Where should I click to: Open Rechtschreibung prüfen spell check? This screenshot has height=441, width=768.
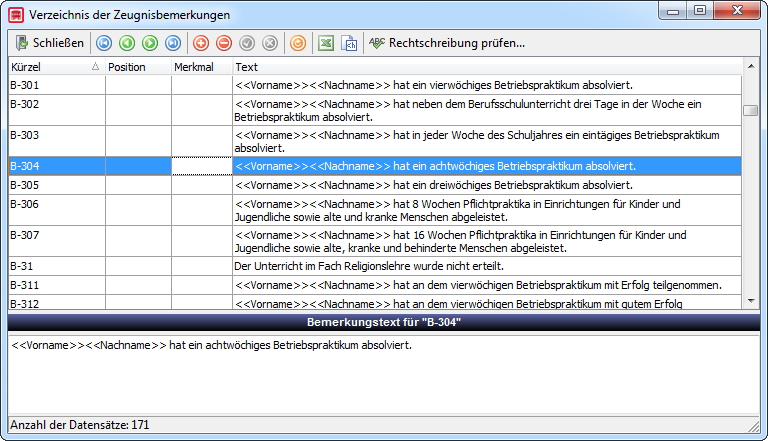pos(447,43)
